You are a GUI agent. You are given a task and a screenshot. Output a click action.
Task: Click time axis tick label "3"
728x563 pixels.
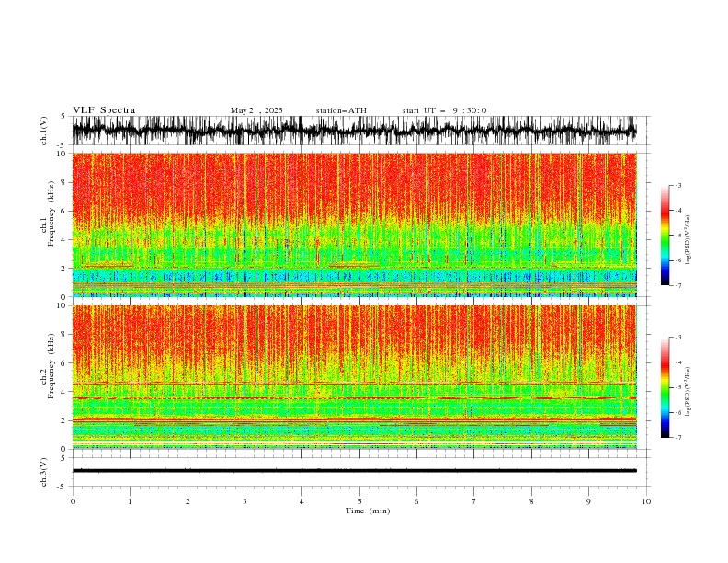pyautogui.click(x=245, y=501)
